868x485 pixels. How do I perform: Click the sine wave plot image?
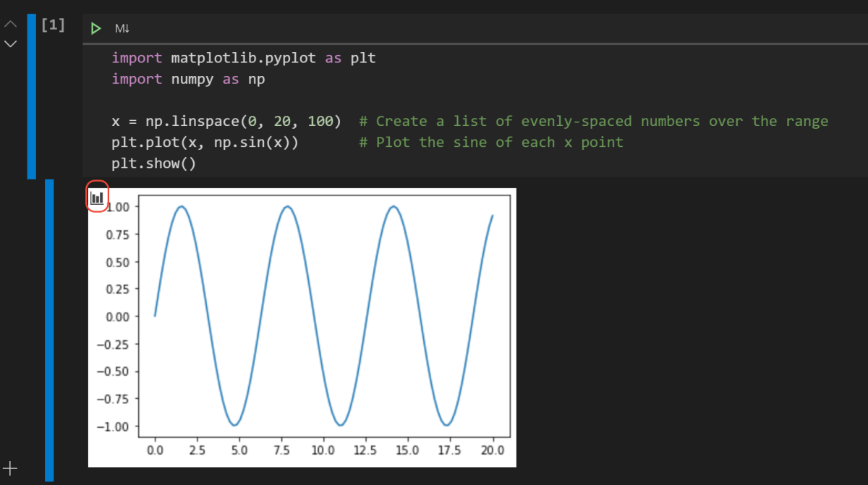click(x=302, y=326)
